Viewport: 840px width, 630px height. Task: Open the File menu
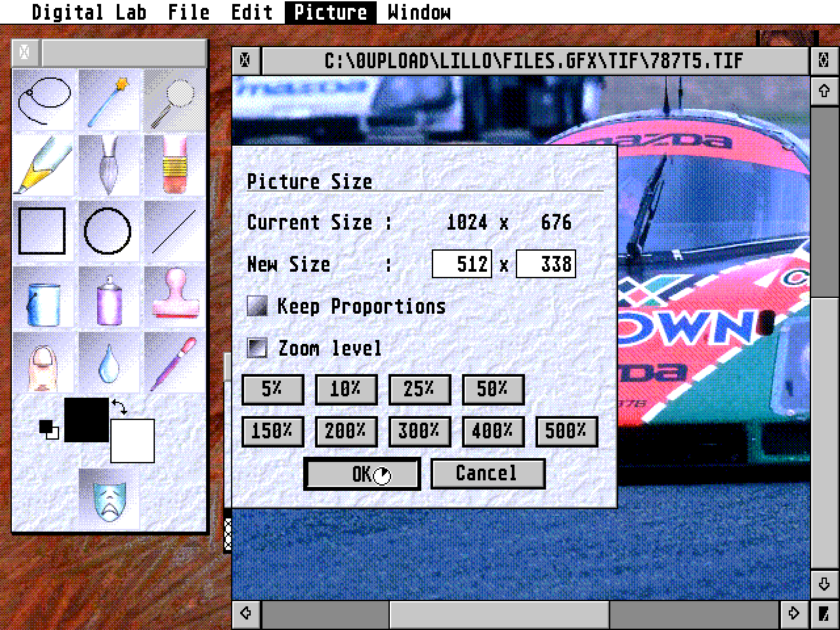(189, 11)
